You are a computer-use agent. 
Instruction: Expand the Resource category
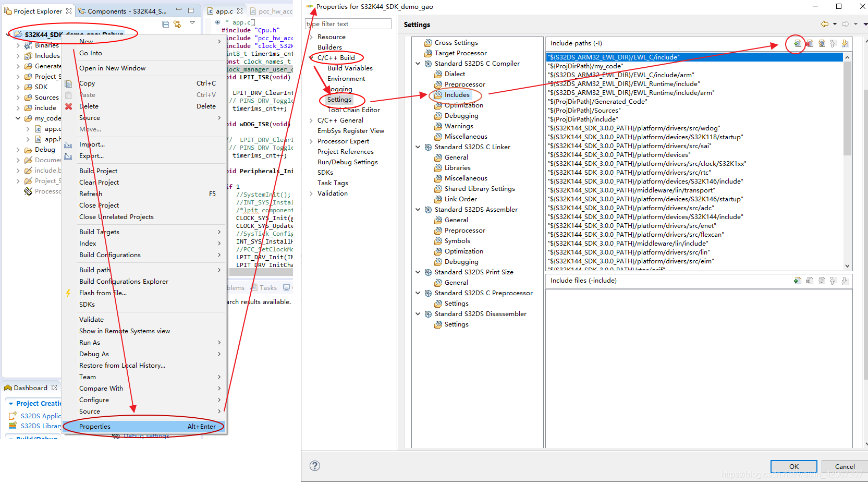tap(311, 37)
